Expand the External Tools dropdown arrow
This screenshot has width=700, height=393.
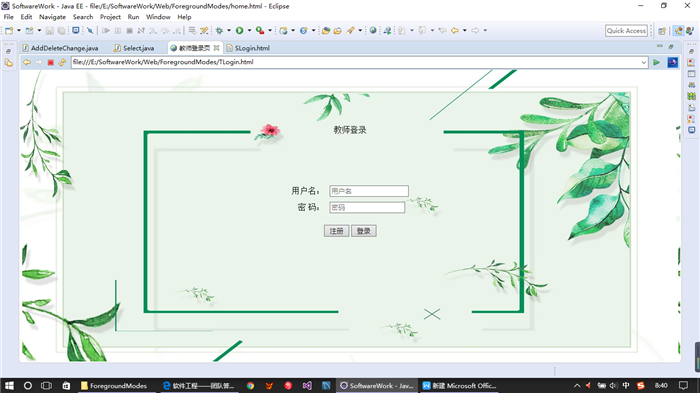click(x=270, y=30)
